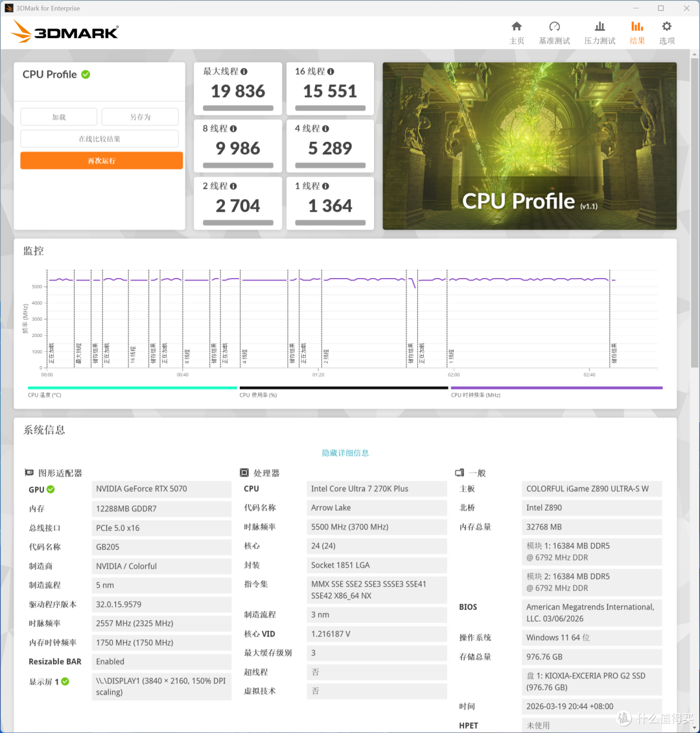Click the info icon next to 2 线程
The width and height of the screenshot is (700, 733).
(233, 186)
